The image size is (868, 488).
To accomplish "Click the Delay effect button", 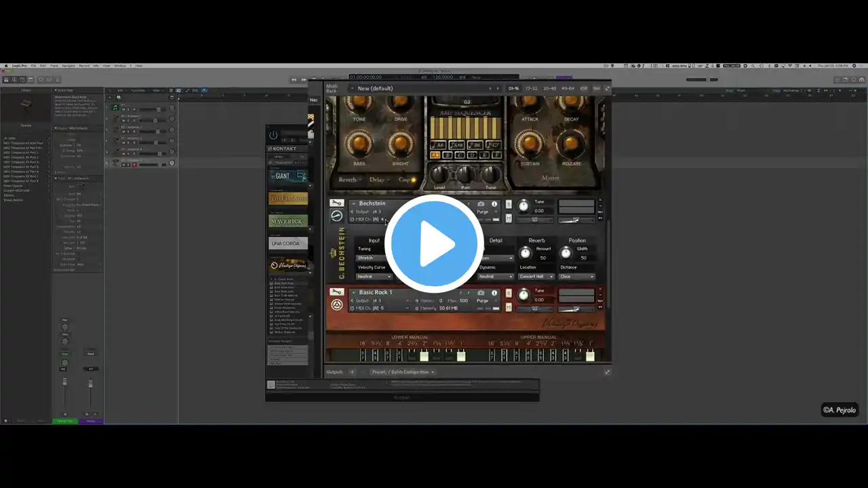I will click(x=376, y=180).
